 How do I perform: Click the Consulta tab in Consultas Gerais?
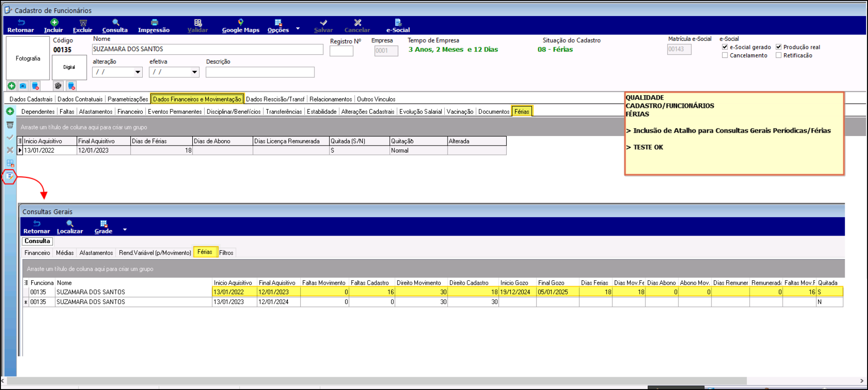(x=37, y=241)
